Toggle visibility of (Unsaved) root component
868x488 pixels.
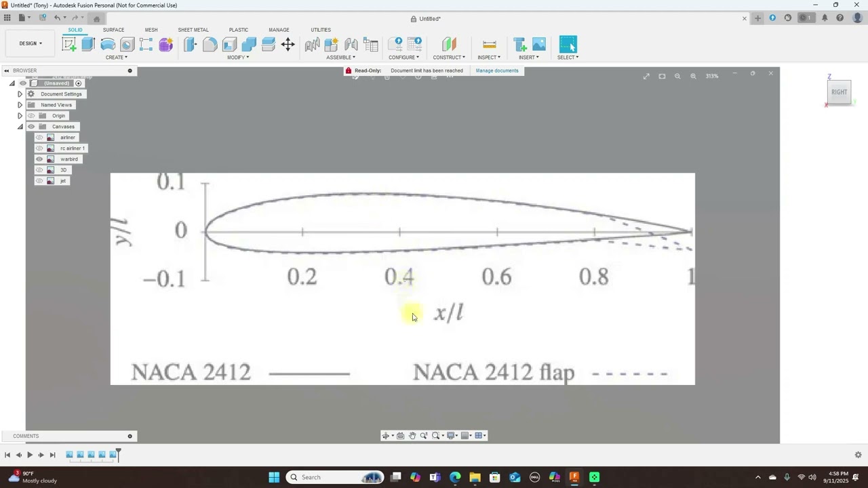pyautogui.click(x=23, y=83)
